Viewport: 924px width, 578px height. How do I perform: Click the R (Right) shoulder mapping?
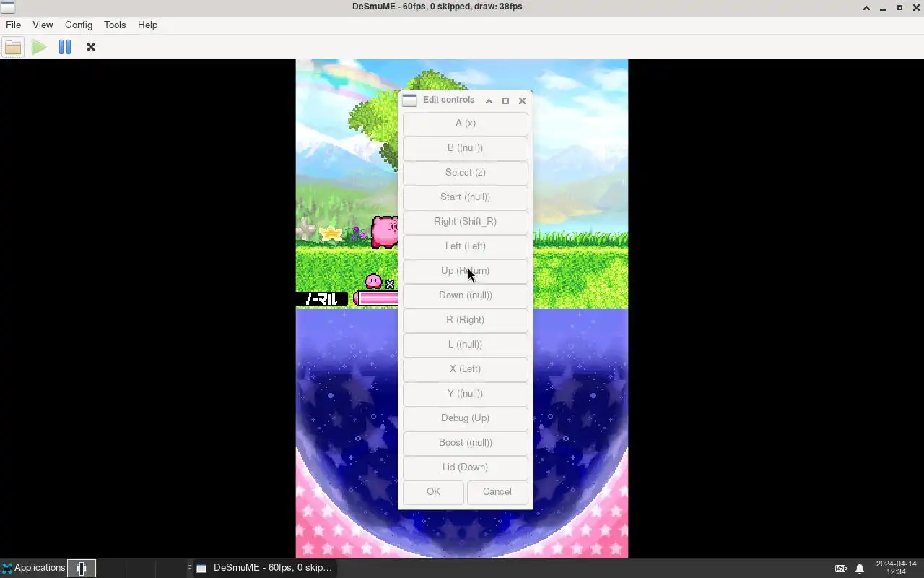[465, 320]
